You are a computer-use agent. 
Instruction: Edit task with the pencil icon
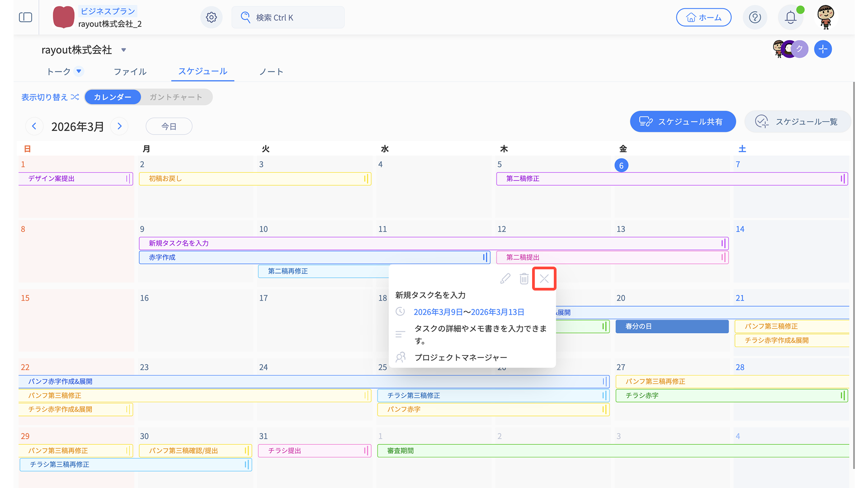click(505, 279)
